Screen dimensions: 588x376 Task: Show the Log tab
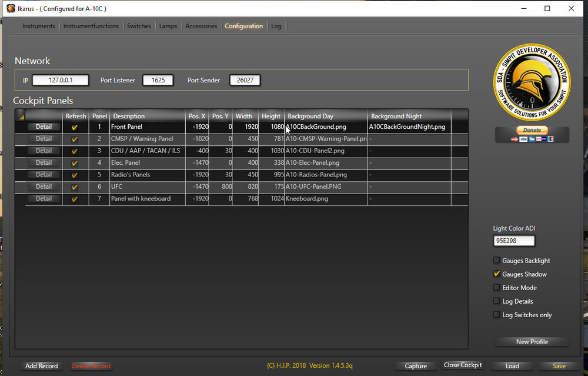pyautogui.click(x=276, y=26)
